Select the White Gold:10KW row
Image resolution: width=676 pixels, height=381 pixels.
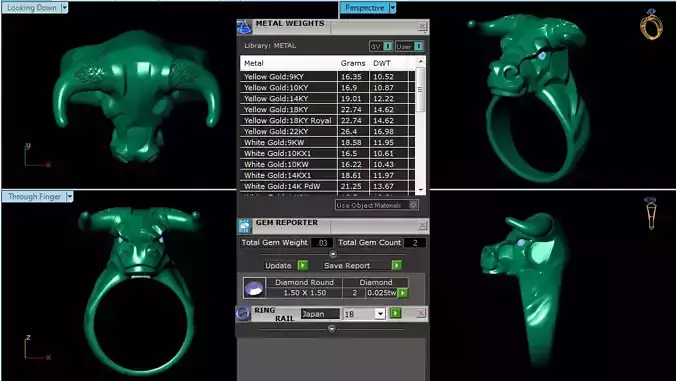pos(328,164)
